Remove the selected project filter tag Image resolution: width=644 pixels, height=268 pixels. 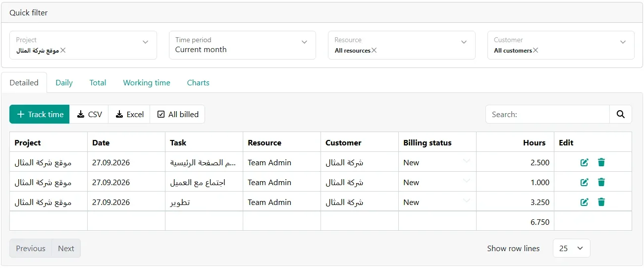63,50
